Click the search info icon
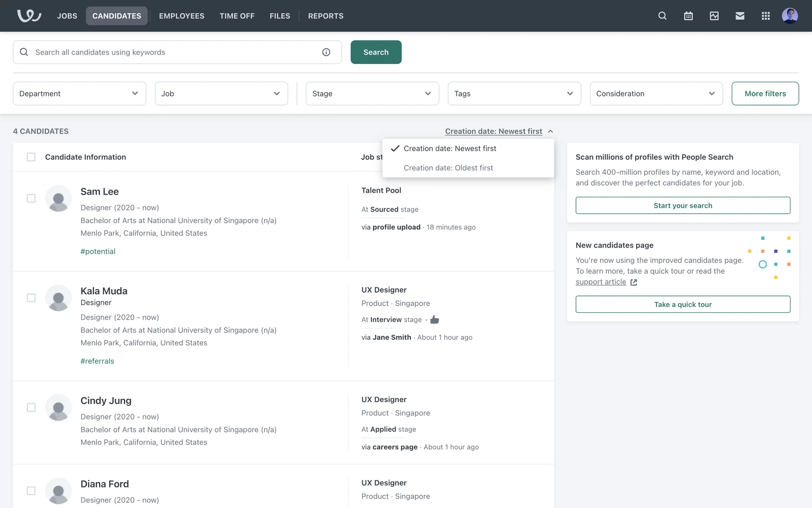The width and height of the screenshot is (812, 508). [x=326, y=52]
